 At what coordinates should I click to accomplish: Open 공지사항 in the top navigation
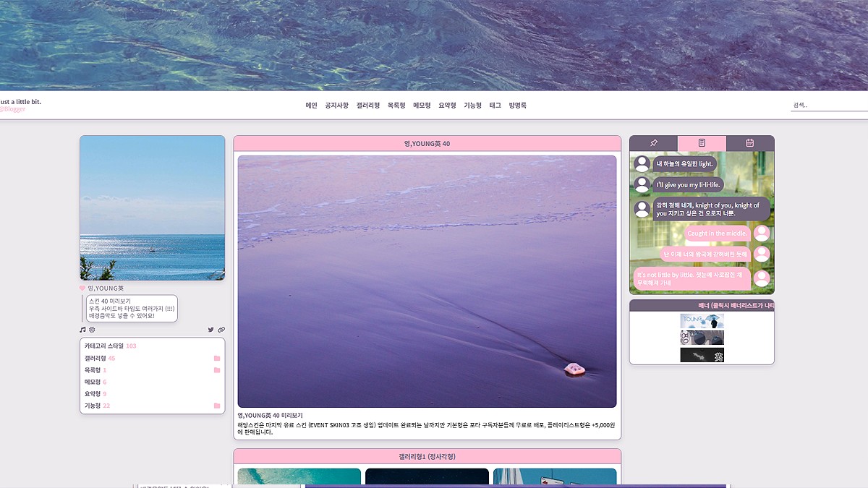pyautogui.click(x=336, y=106)
